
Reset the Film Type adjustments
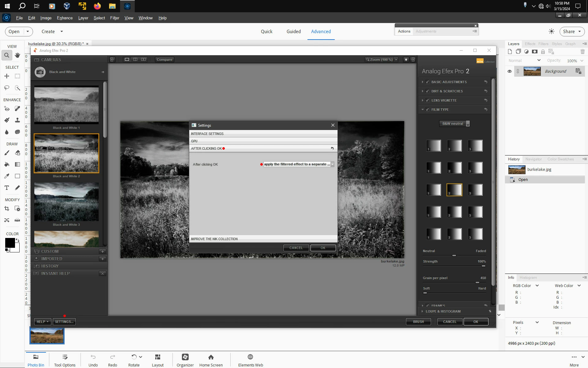pyautogui.click(x=486, y=109)
